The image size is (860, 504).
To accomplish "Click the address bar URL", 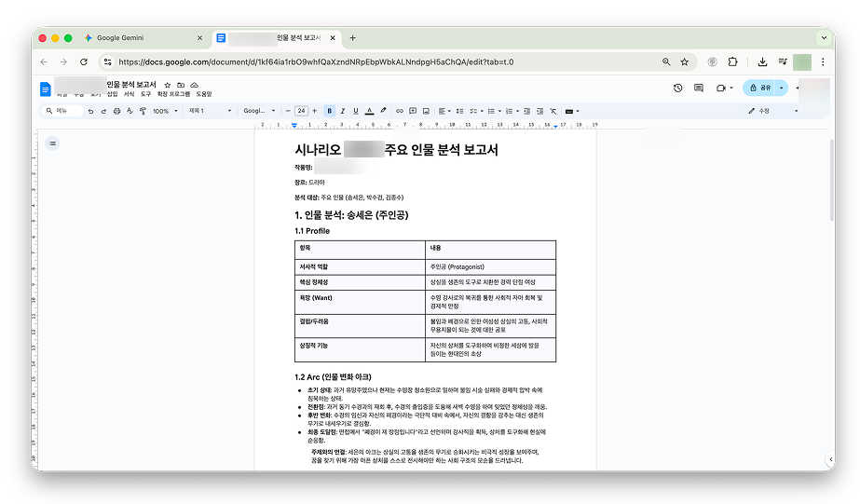I will (x=316, y=62).
